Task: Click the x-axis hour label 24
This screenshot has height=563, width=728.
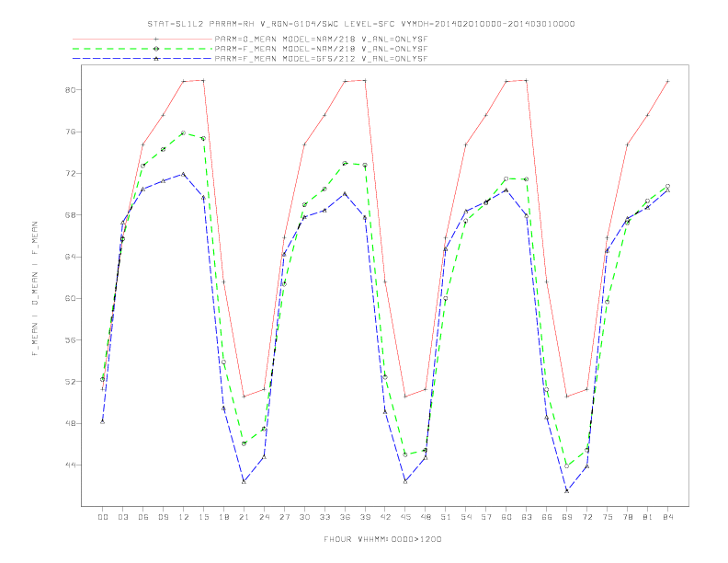Action: coord(264,517)
